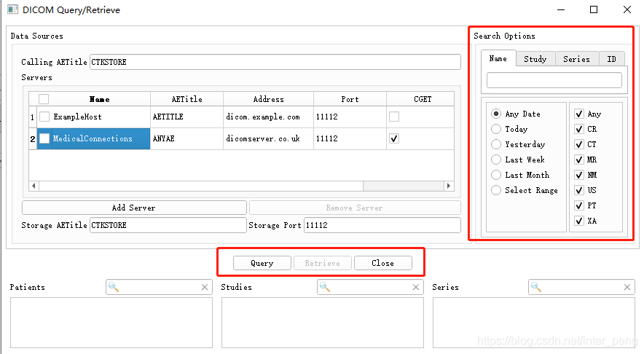Viewport: 644px width, 354px height.
Task: Click the Series filter search field
Action: click(x=581, y=287)
